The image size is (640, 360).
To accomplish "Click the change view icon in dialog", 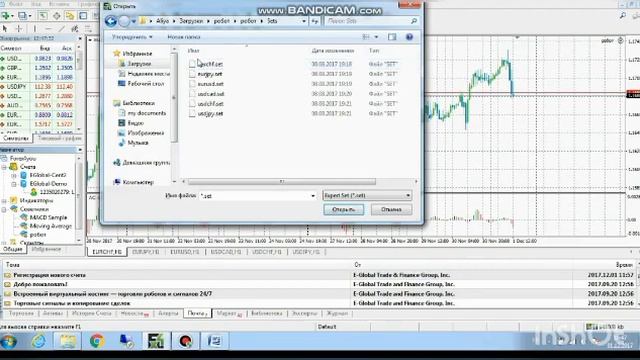I will click(x=366, y=37).
